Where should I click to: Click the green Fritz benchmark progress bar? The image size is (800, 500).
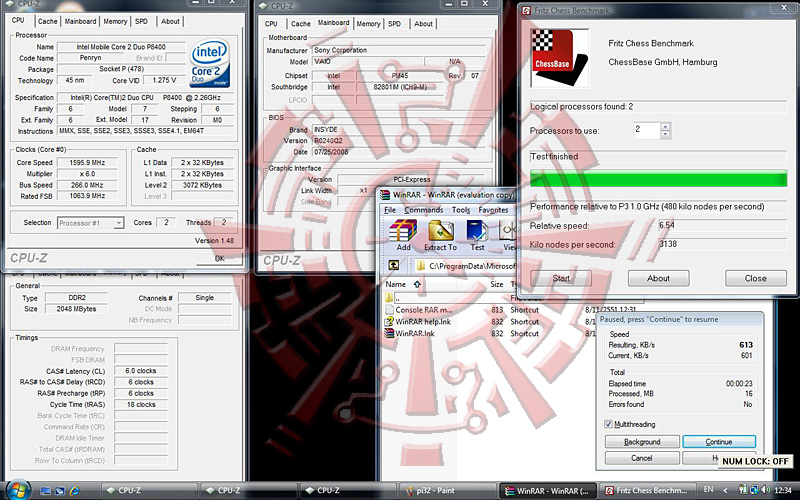coord(658,178)
